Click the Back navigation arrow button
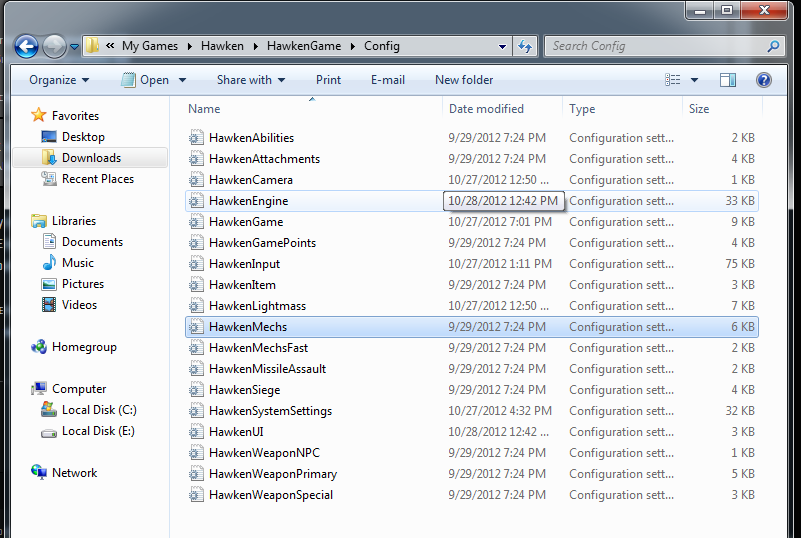 click(27, 46)
